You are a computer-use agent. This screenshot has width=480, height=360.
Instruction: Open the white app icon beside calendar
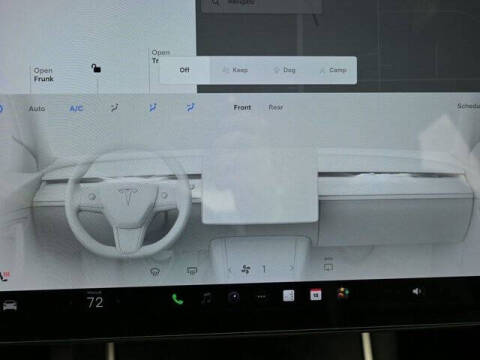289,295
